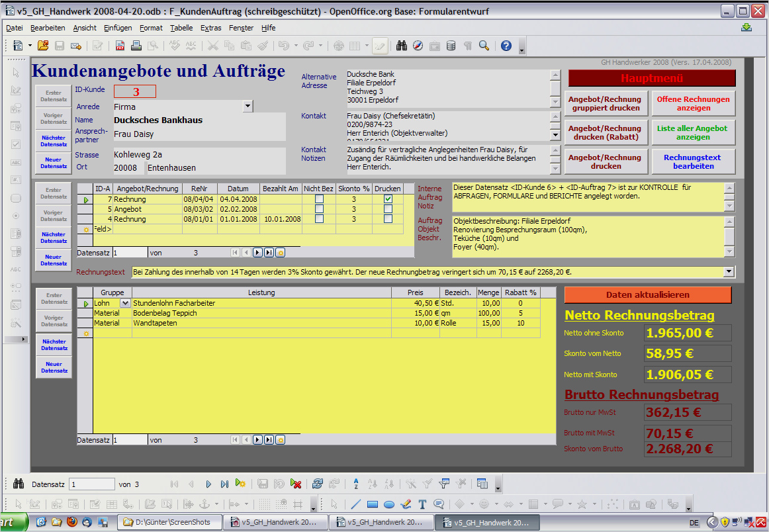This screenshot has width=769, height=532.
Task: Click the Datensatz number field in bottom navigation bar
Action: (91, 484)
